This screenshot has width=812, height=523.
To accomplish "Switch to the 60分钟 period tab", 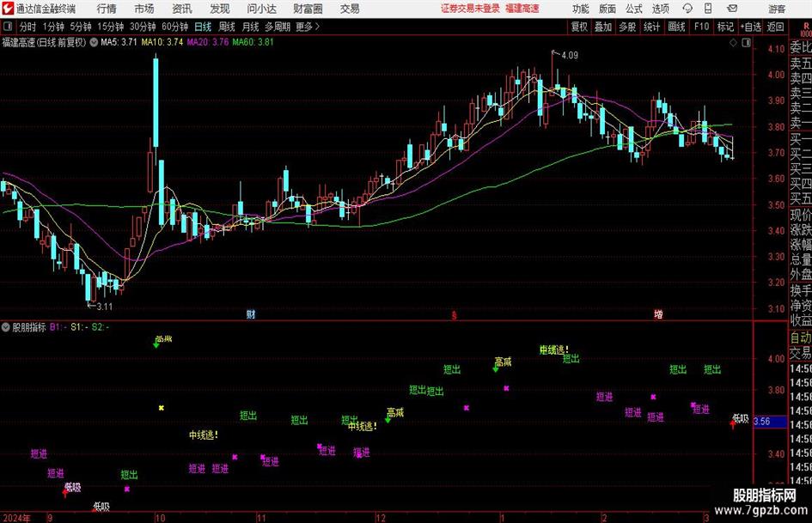I will [x=174, y=27].
